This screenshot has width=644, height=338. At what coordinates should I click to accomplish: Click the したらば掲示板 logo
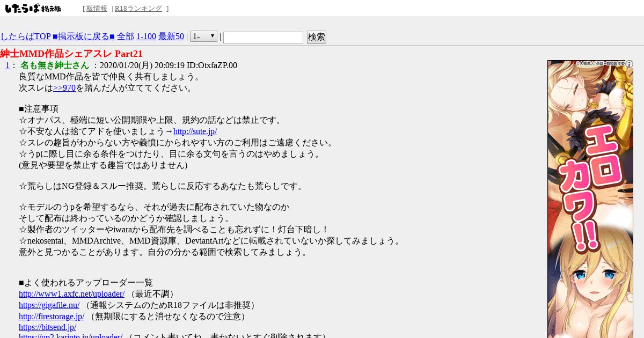(33, 9)
